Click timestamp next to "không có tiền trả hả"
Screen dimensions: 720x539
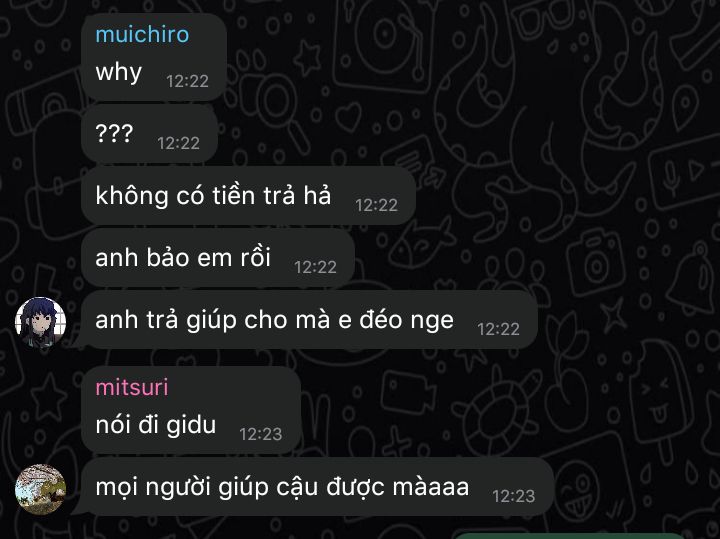377,205
